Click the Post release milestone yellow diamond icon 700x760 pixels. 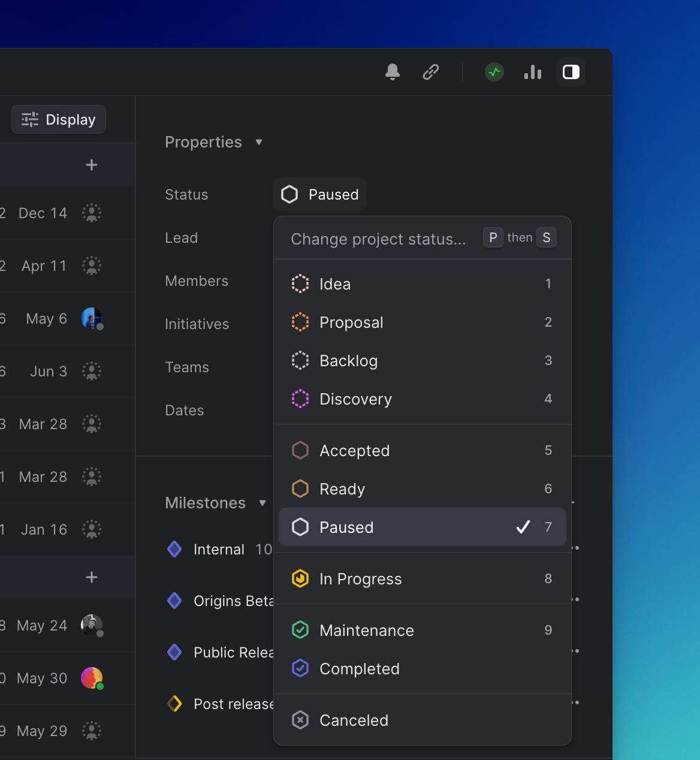(x=174, y=704)
